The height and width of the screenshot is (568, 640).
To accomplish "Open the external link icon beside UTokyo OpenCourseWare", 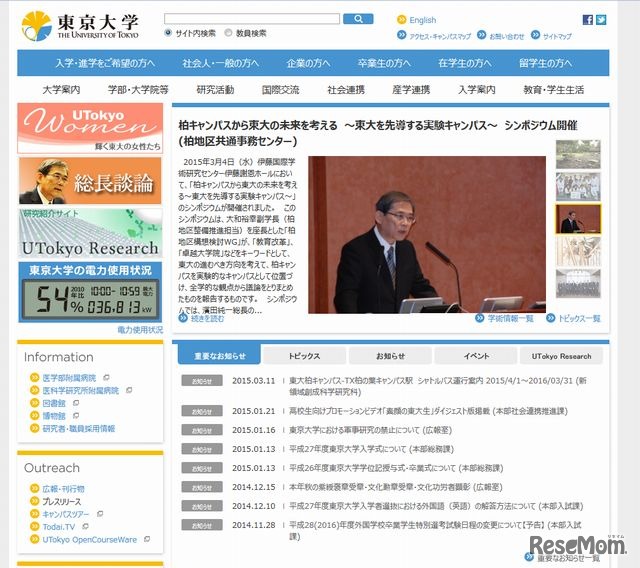I will pos(147,539).
